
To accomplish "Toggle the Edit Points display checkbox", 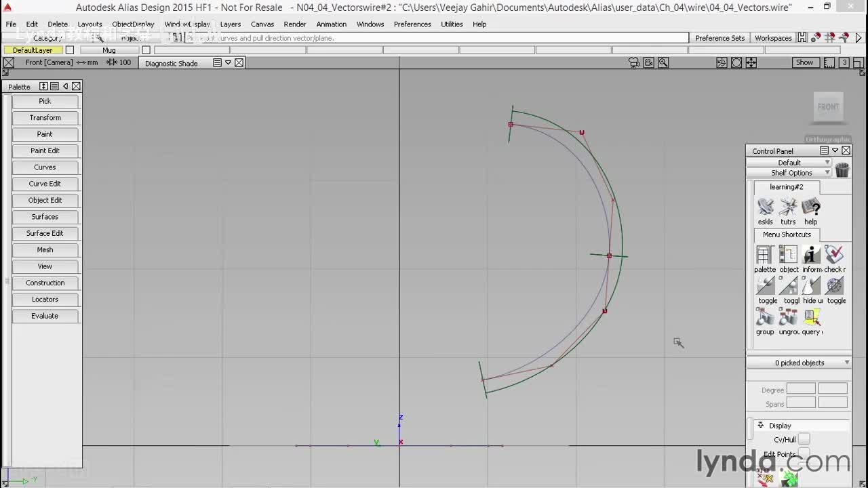I will pyautogui.click(x=804, y=453).
